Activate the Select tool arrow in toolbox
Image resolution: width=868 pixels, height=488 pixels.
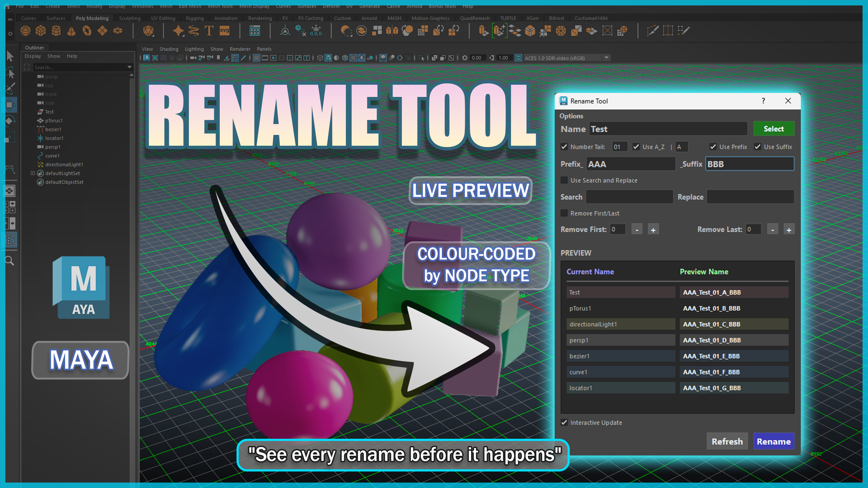click(x=10, y=56)
